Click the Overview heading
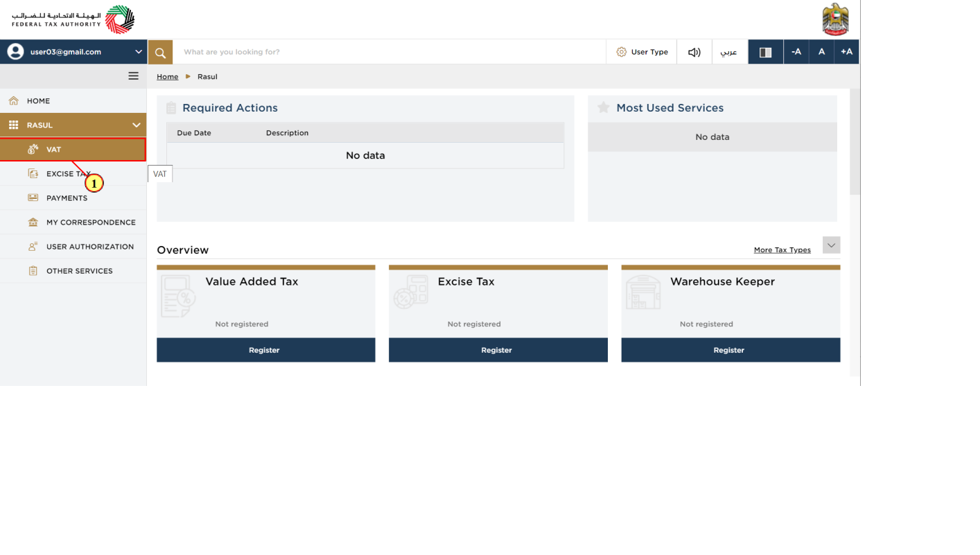 [182, 250]
